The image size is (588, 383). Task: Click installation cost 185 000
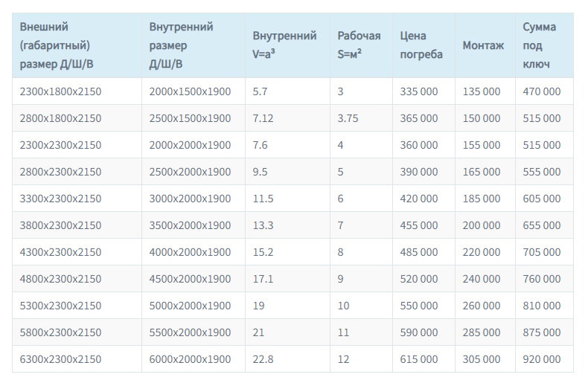pos(482,199)
